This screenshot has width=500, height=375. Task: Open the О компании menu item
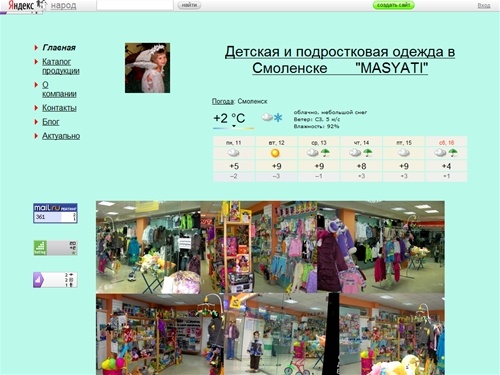[x=59, y=89]
